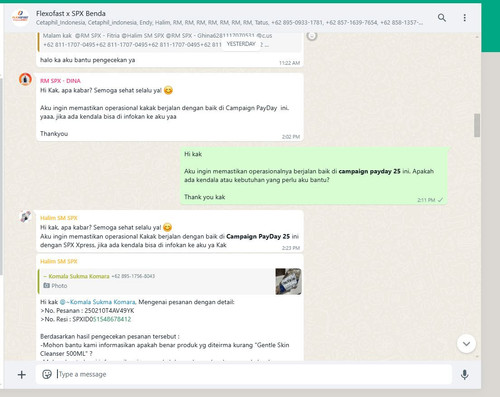The width and height of the screenshot is (500, 397).
Task: Click the green outgoing 'Hi kak' message
Action: [x=313, y=176]
